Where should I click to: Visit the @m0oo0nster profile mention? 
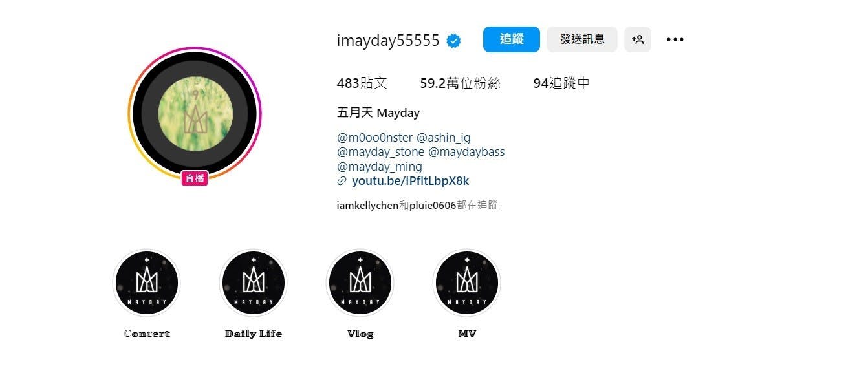coord(374,137)
